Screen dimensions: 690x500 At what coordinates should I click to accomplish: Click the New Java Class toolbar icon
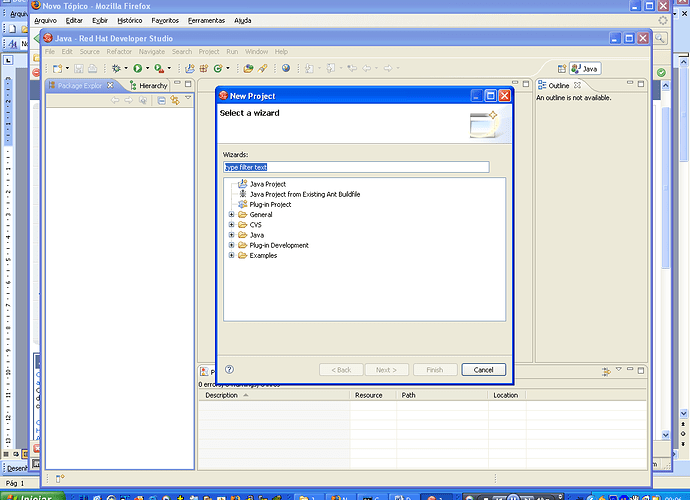pyautogui.click(x=217, y=68)
